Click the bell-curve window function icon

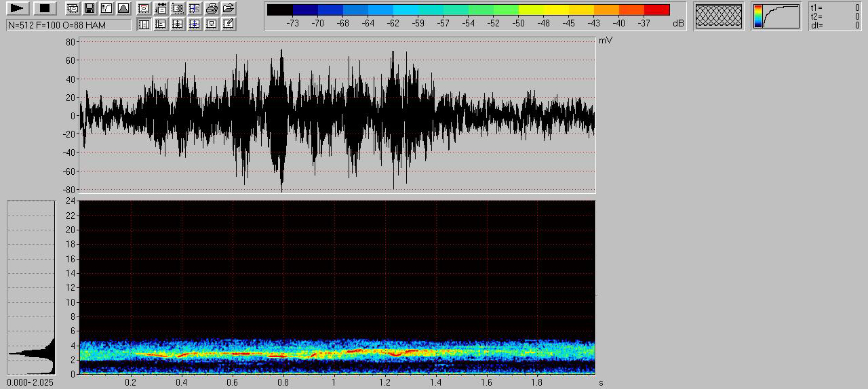coord(123,9)
